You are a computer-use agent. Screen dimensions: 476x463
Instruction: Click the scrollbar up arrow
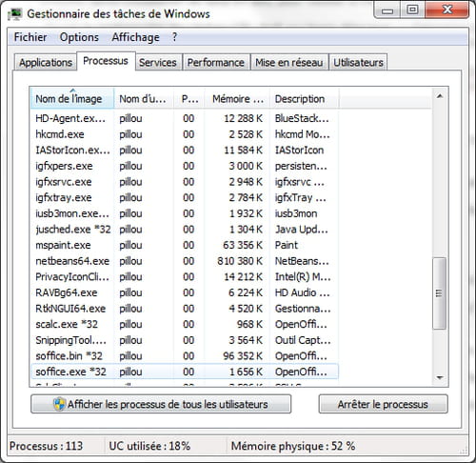click(x=440, y=96)
